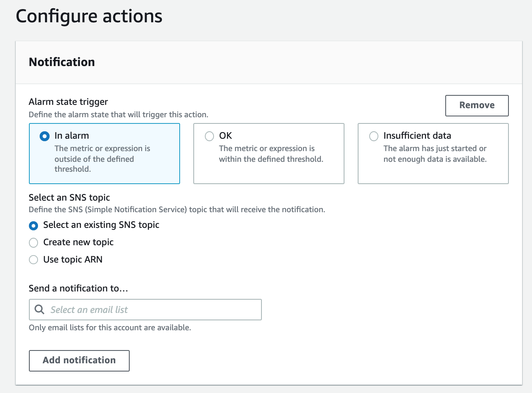The width and height of the screenshot is (532, 393).
Task: Focus the Select an email list field
Action: pyautogui.click(x=145, y=310)
